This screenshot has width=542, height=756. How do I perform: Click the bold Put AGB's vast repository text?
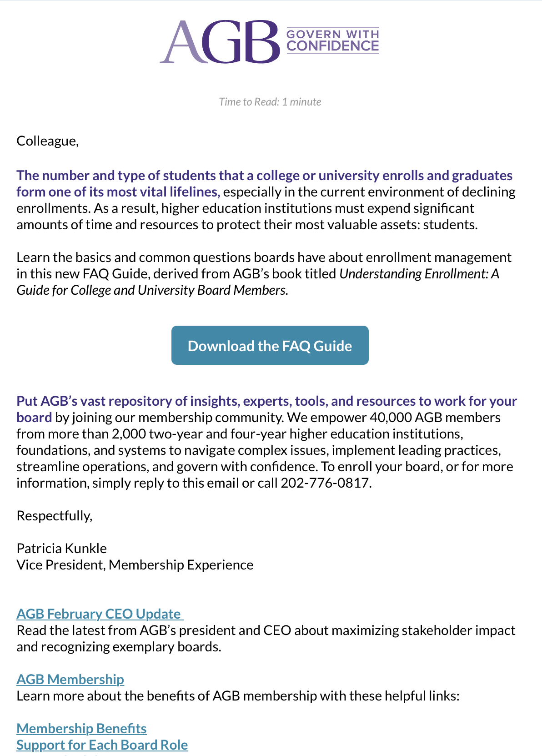pyautogui.click(x=267, y=409)
